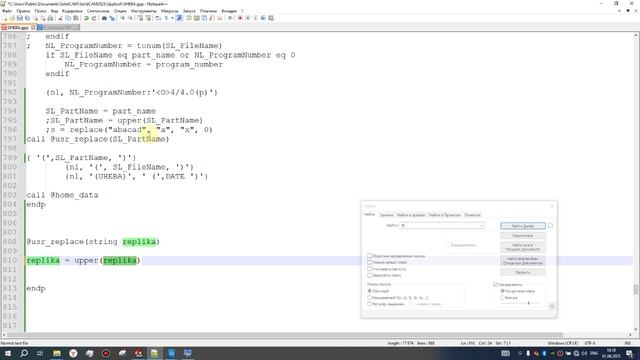640x360 pixels.
Task: Click the editor horizontal scrollbar
Action: tap(285, 335)
